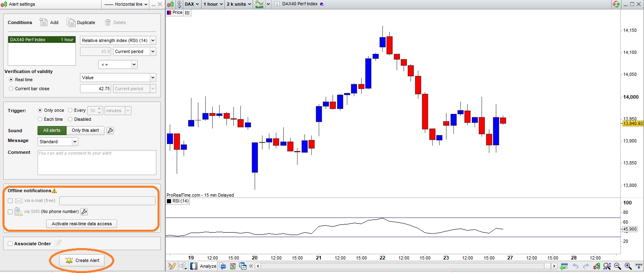Select Real time verification radio button
Image resolution: width=644 pixels, height=273 pixels.
11,80
